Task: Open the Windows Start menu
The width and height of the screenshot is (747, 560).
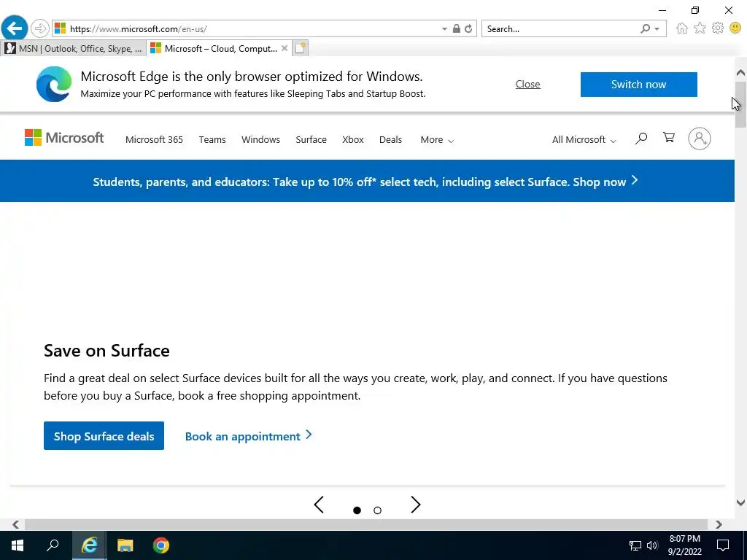Action: [18, 545]
